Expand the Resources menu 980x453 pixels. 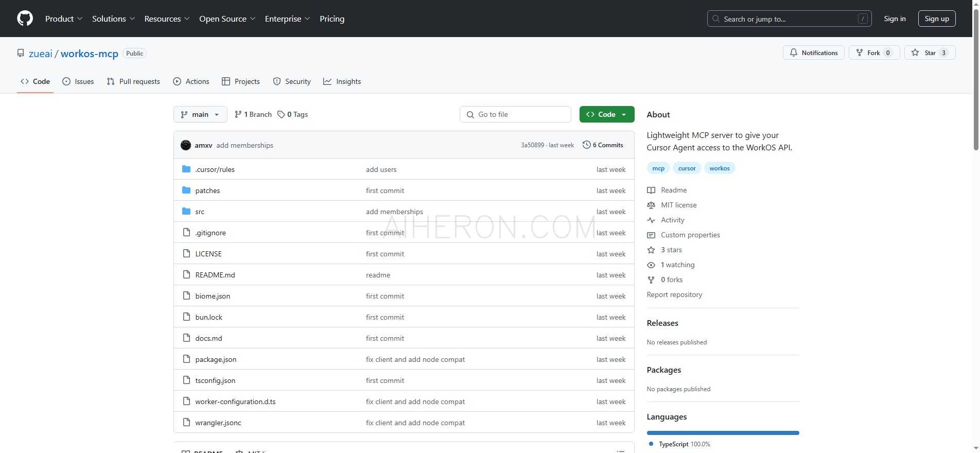167,19
